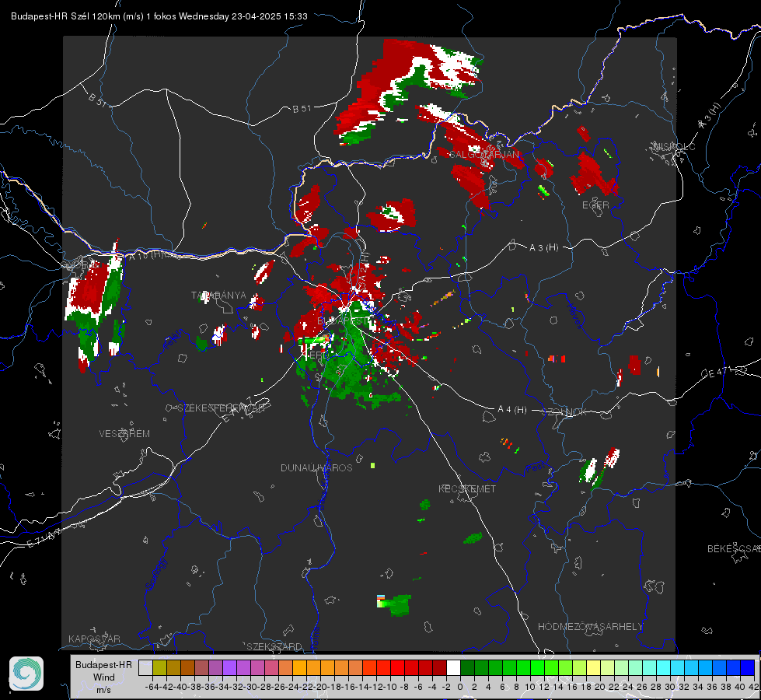
Task: Select the HÓDMEZŐVÁSÁRHELY city label
Action: (x=590, y=627)
